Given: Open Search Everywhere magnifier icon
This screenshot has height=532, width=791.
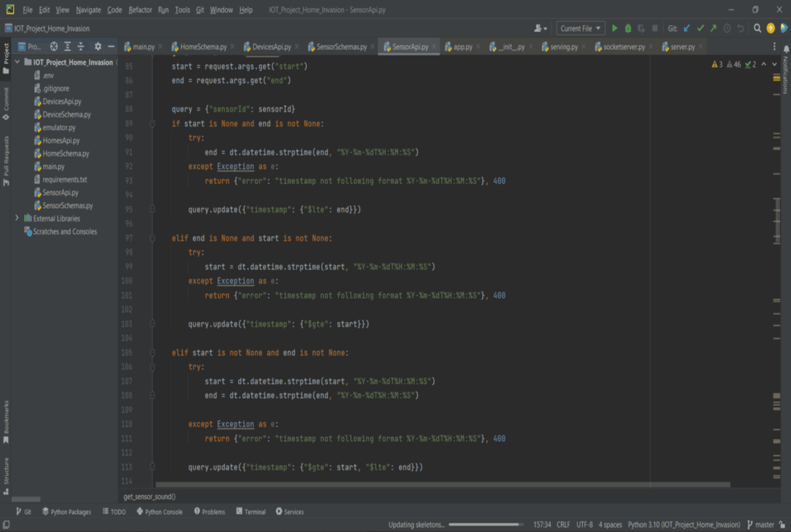Looking at the screenshot, I should click(x=757, y=28).
